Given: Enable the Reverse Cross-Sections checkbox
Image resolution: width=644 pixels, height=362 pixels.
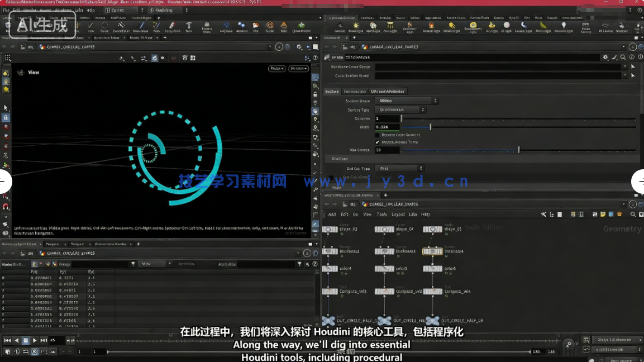Looking at the screenshot, I should pos(377,134).
